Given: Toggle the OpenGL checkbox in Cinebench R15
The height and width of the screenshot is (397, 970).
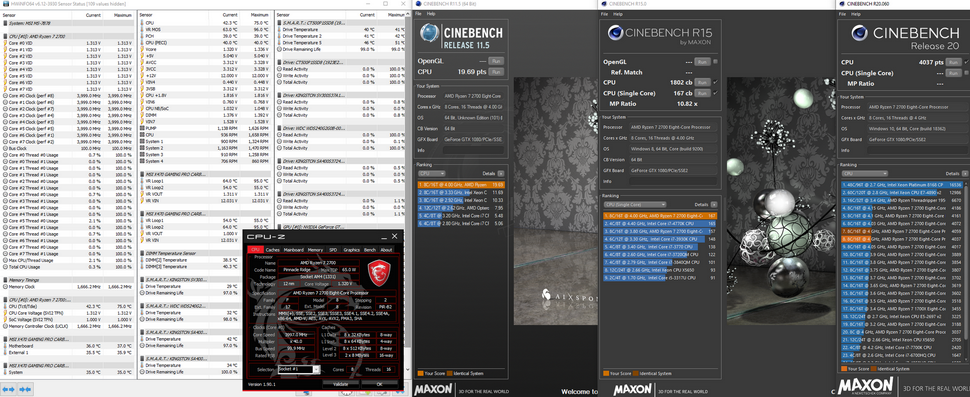Looking at the screenshot, I should (x=715, y=62).
